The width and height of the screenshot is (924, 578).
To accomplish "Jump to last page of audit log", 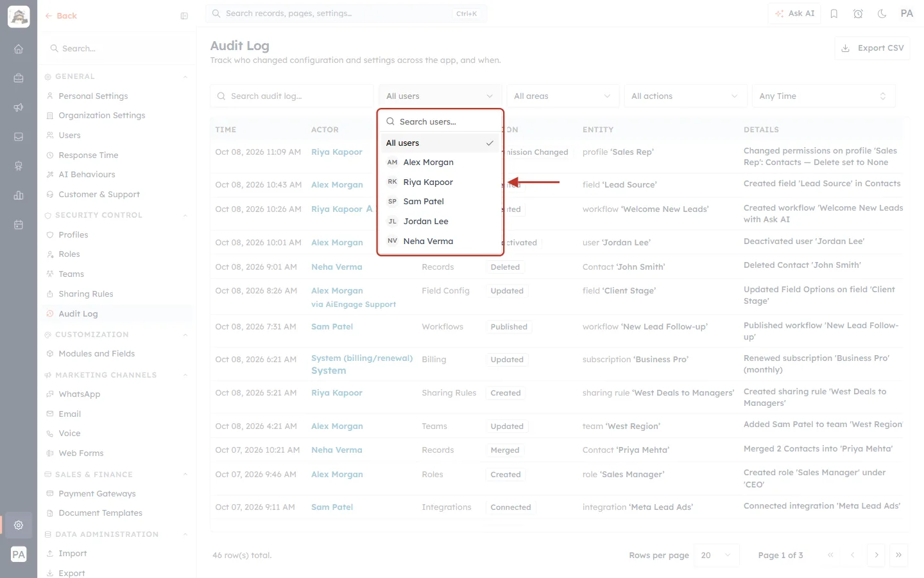I will pos(899,555).
